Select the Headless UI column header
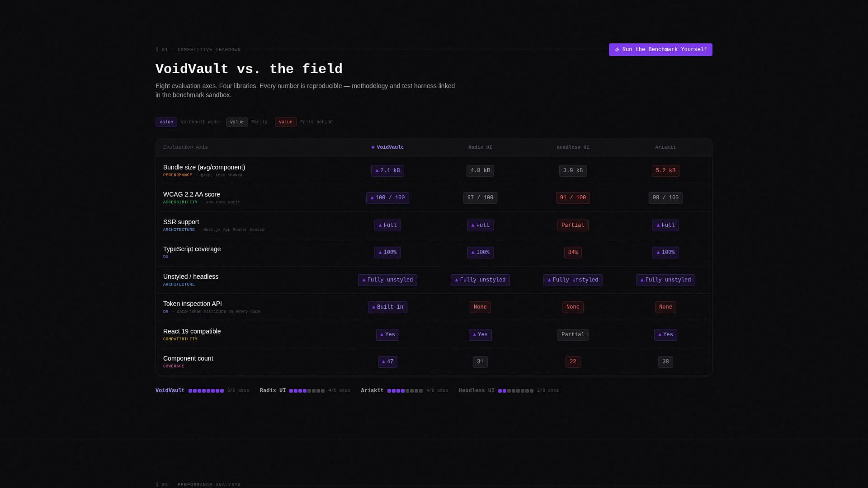868x488 pixels. [x=573, y=147]
